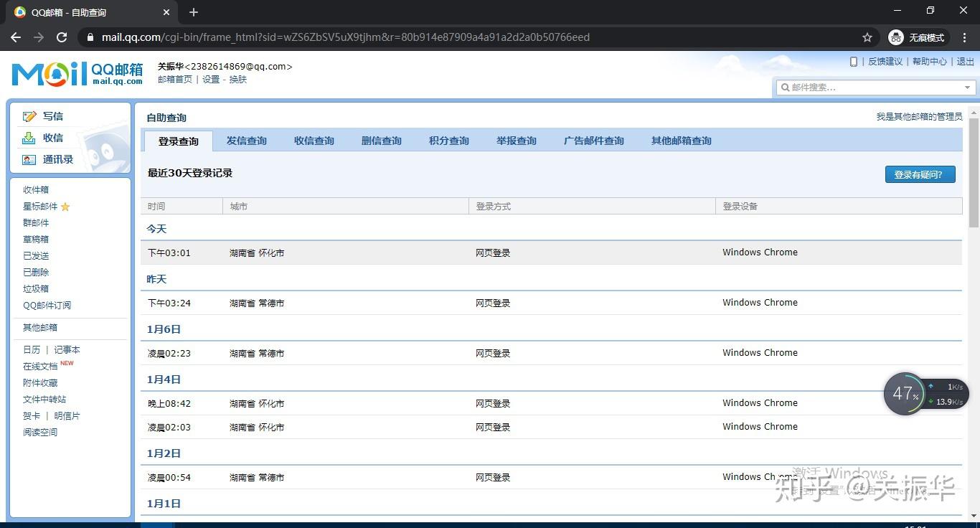
Task: Open 阅读空间
Action: pos(40,433)
